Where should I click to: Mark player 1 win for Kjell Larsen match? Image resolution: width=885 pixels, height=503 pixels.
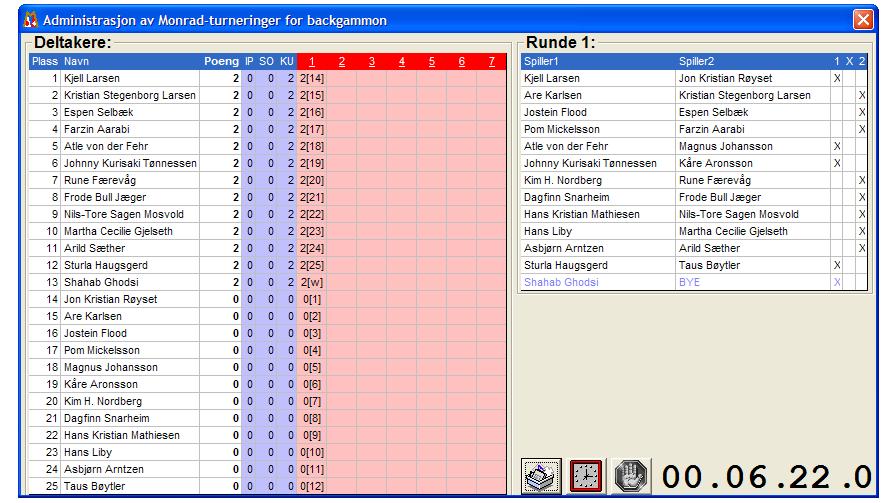837,78
